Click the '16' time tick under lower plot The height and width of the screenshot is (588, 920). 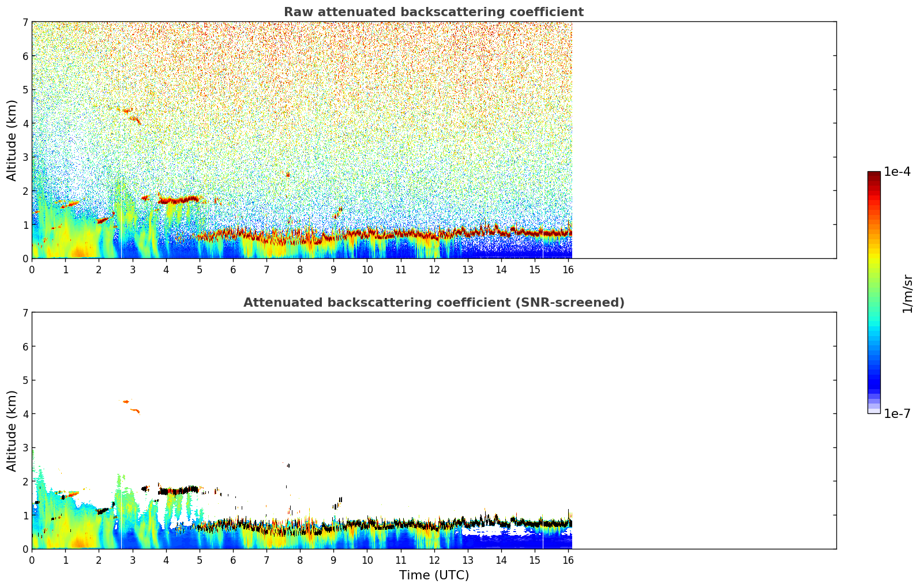click(569, 560)
